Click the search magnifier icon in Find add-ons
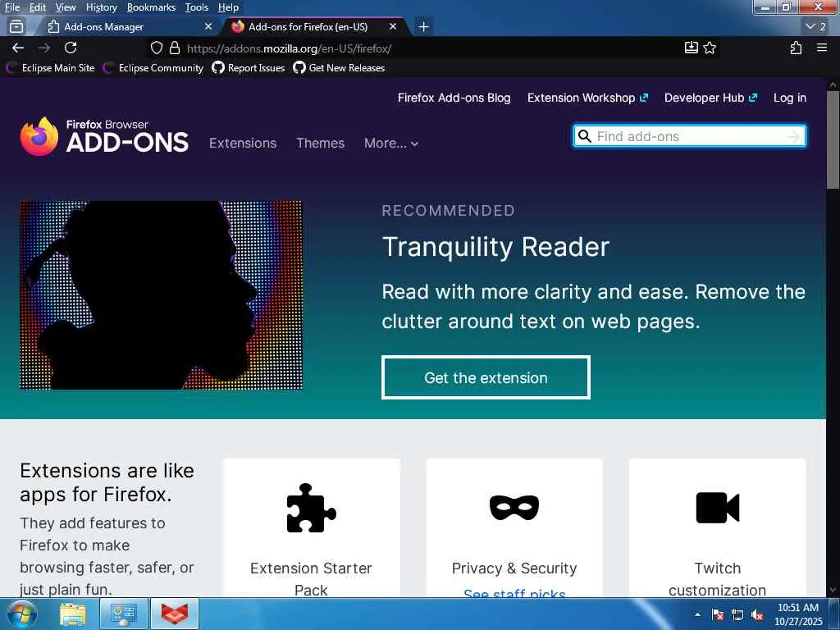Image resolution: width=840 pixels, height=630 pixels. (585, 136)
